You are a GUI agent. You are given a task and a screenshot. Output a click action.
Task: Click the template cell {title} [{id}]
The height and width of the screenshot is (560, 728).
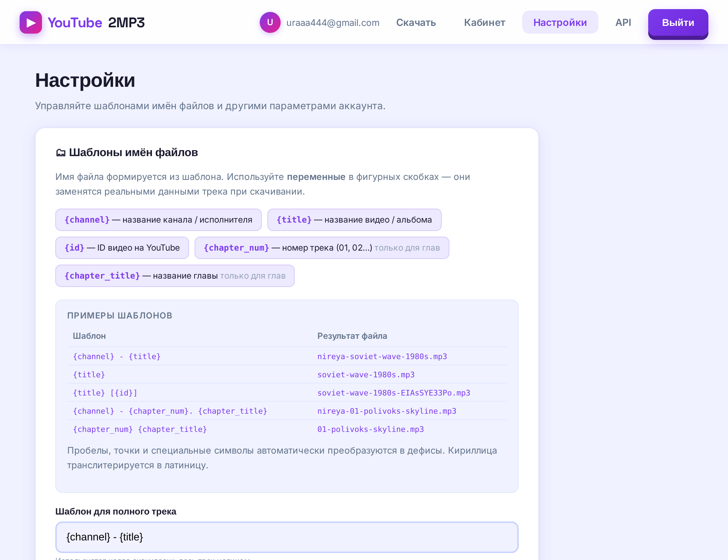(105, 393)
